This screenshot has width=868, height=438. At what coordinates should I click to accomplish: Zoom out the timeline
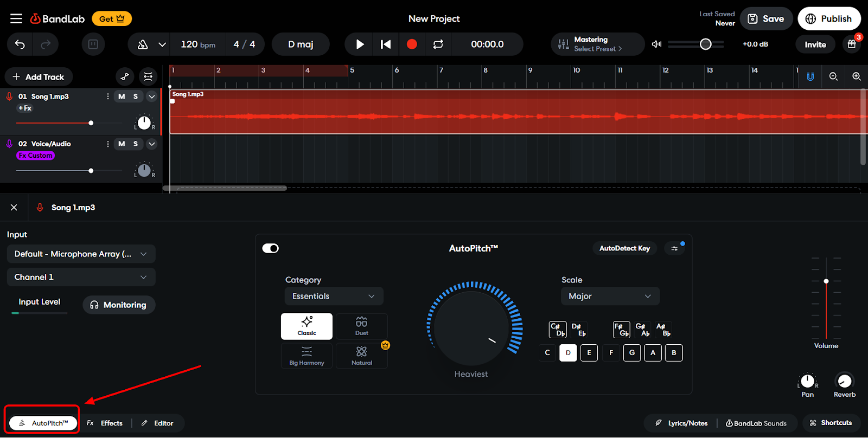[834, 77]
